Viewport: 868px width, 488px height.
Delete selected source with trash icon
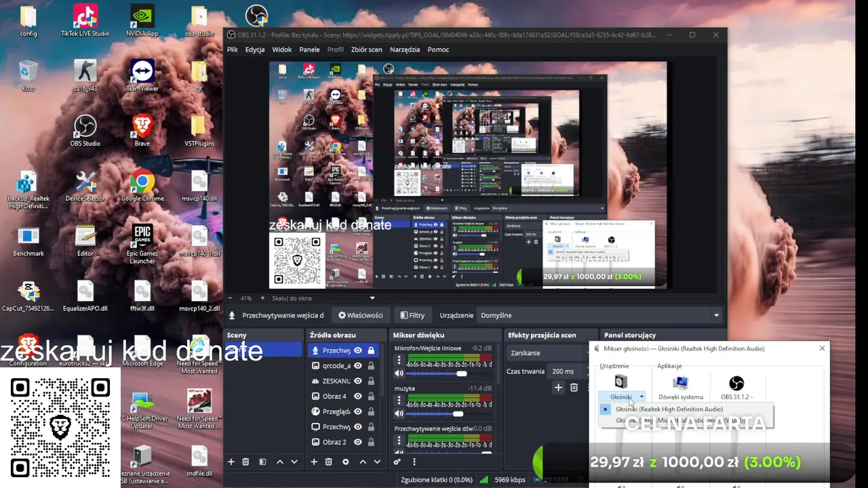[329, 462]
